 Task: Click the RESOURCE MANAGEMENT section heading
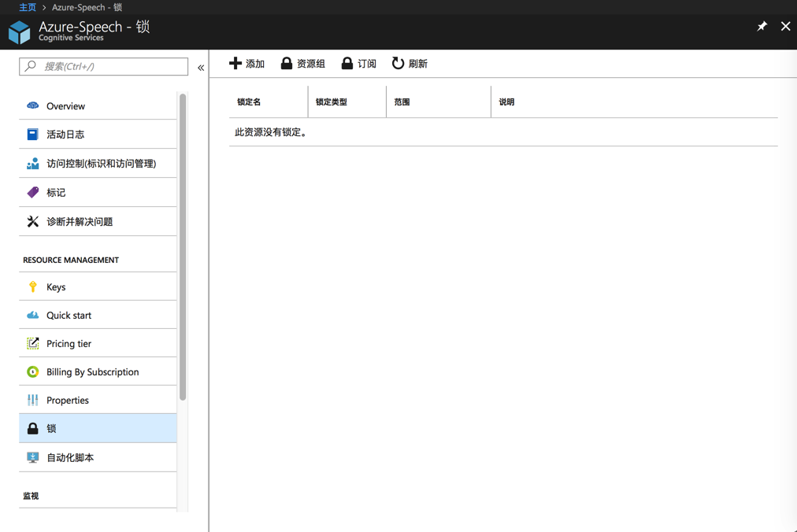click(71, 260)
